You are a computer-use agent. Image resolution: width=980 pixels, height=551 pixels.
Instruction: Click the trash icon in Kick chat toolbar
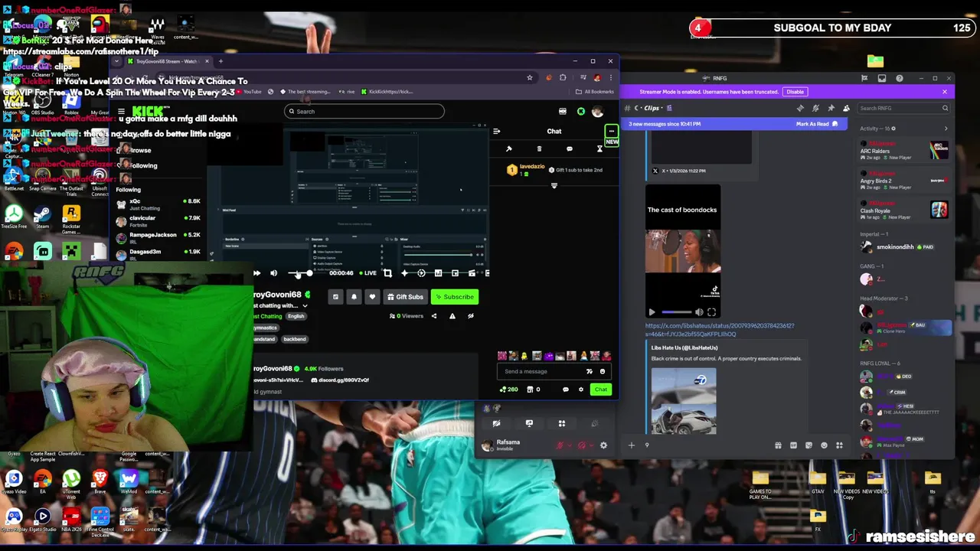point(539,148)
